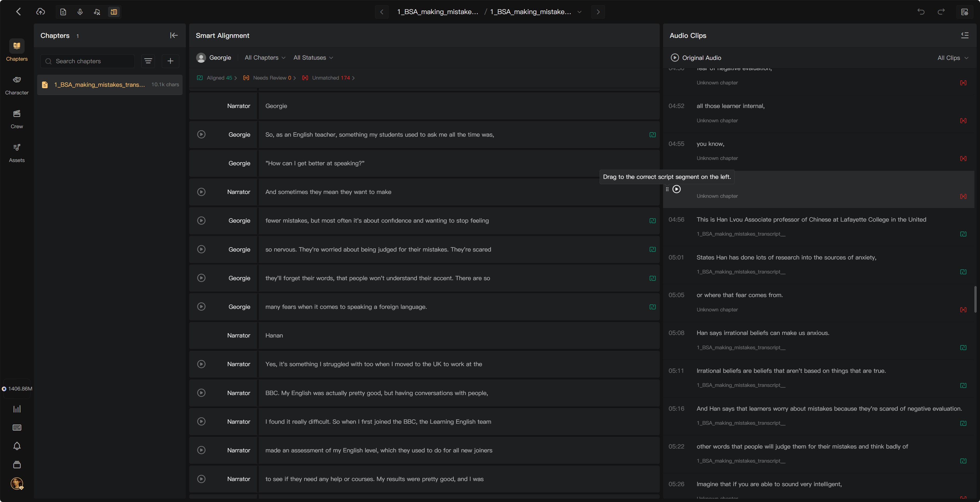Open the Georgie character filter
The width and height of the screenshot is (980, 502).
click(x=214, y=57)
